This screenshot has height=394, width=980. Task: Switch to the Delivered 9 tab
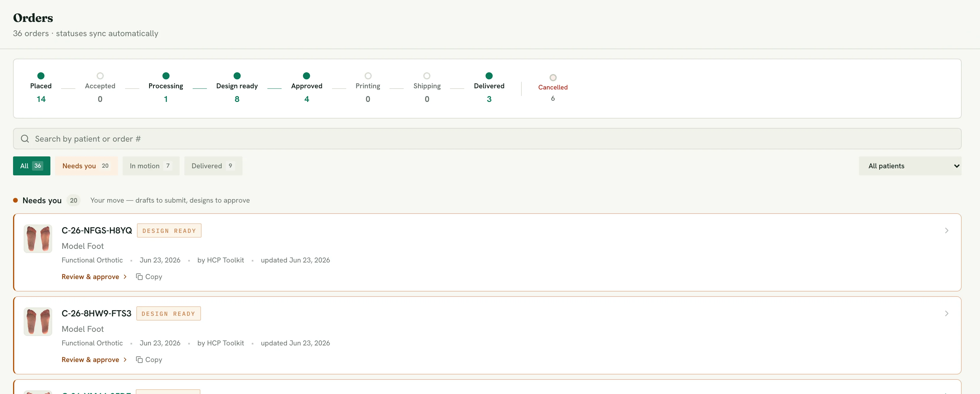[213, 166]
